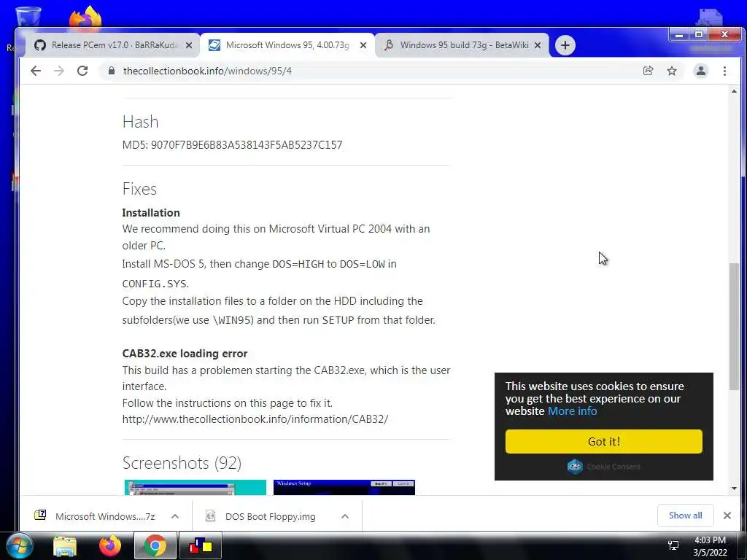Bookmark this page with the star

[x=672, y=71]
